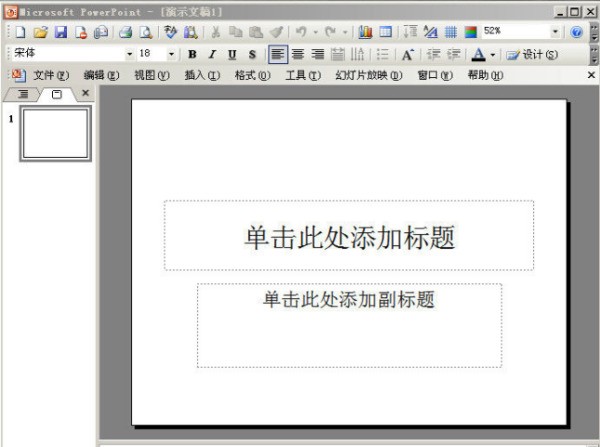Redo the last undone action
Image resolution: width=600 pixels, height=447 pixels.
point(330,32)
